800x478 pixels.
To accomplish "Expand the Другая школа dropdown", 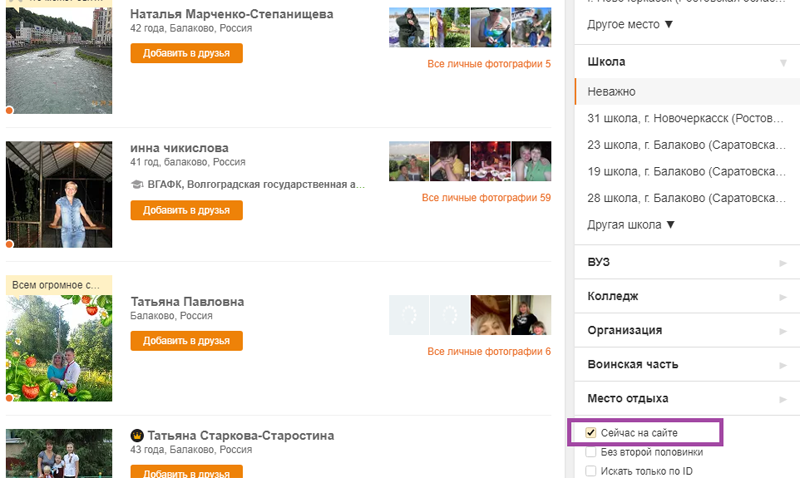I will click(631, 224).
